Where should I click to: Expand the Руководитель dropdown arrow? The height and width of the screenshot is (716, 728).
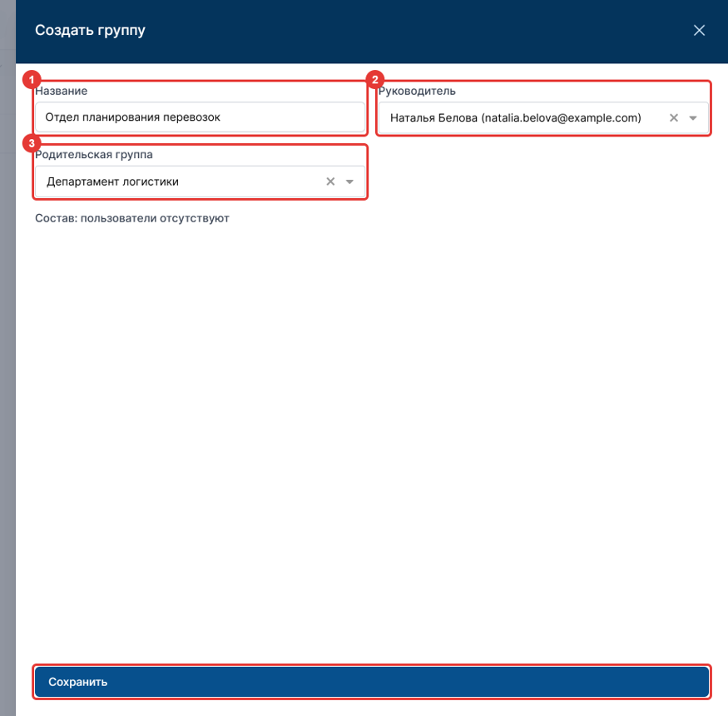tap(693, 118)
